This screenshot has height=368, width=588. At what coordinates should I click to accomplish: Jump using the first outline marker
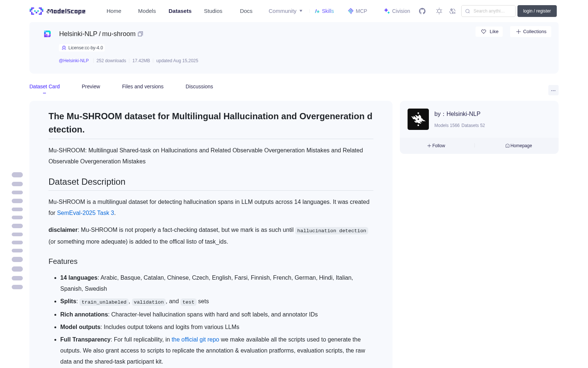click(17, 175)
